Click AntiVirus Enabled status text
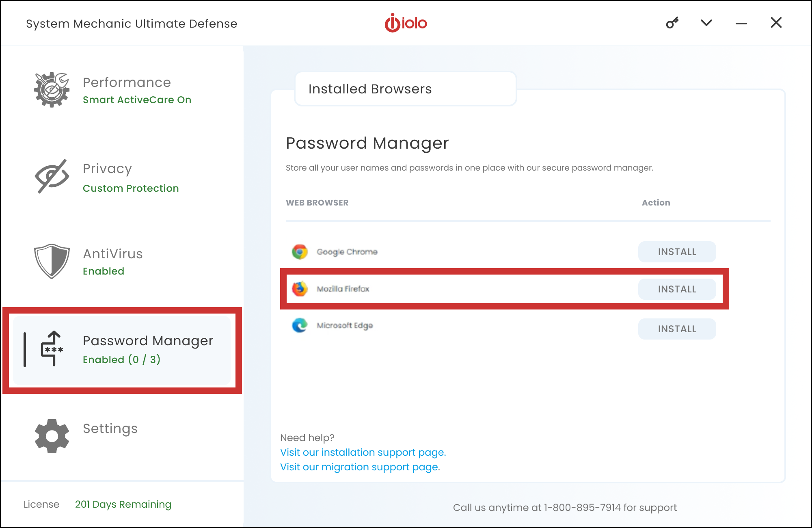This screenshot has height=528, width=812. pos(104,271)
